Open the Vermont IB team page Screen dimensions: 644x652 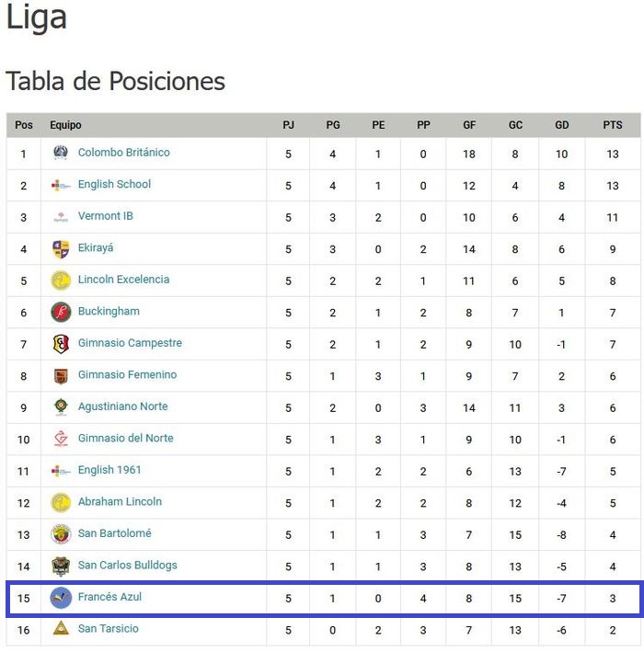click(105, 216)
